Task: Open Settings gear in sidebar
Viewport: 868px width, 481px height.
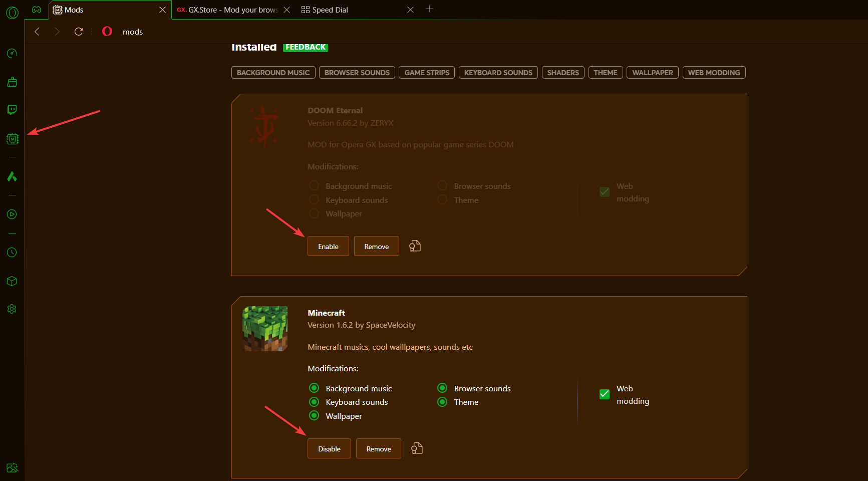Action: pos(12,309)
